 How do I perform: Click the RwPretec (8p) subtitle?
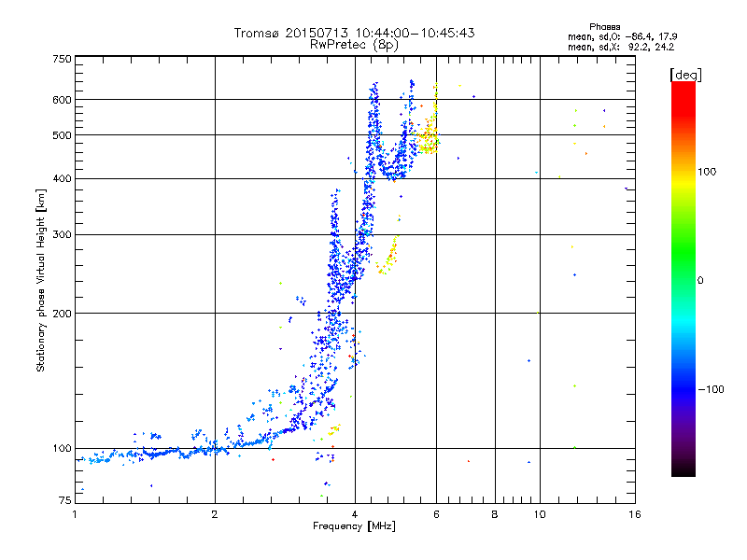pos(354,45)
